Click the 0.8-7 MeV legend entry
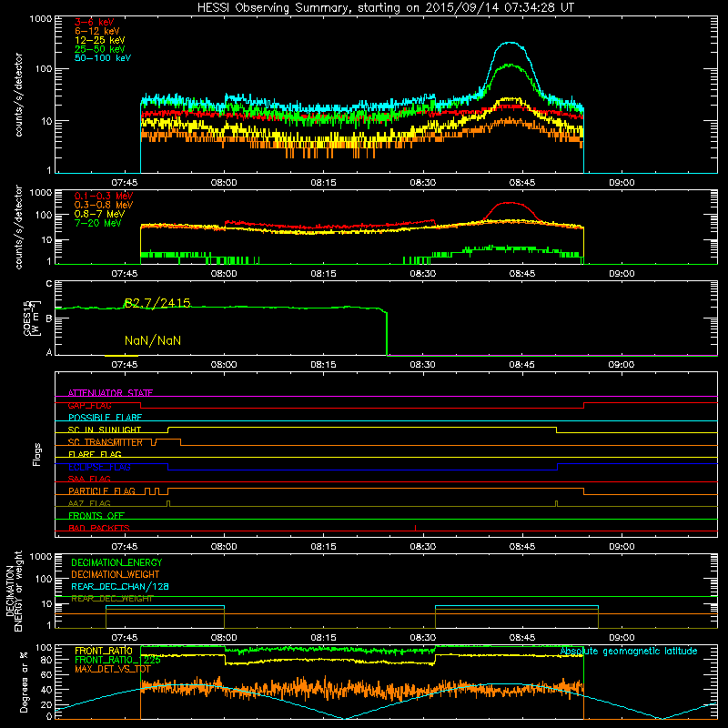This screenshot has height=728, width=728. point(99,214)
